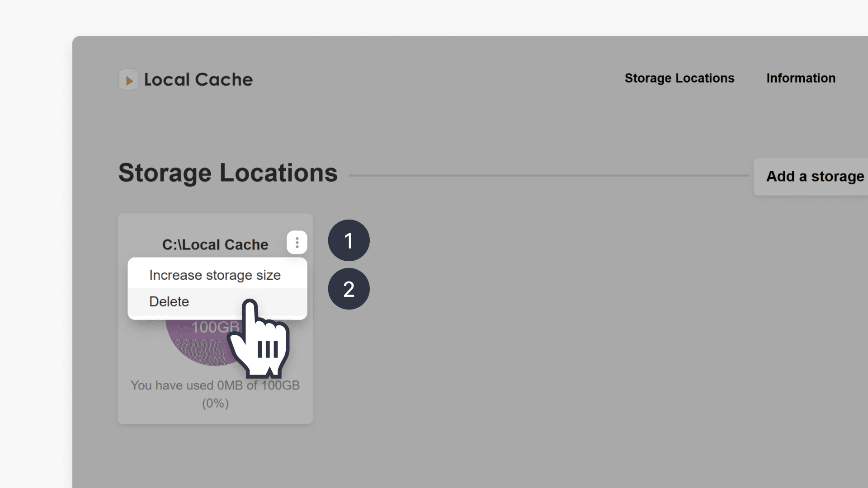Select the C:\Local Cache storage title
This screenshot has width=868, height=488.
point(215,244)
